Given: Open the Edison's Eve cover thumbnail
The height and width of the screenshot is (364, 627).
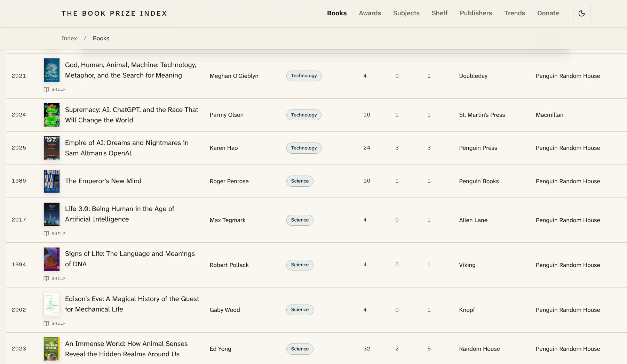Looking at the screenshot, I should [51, 304].
